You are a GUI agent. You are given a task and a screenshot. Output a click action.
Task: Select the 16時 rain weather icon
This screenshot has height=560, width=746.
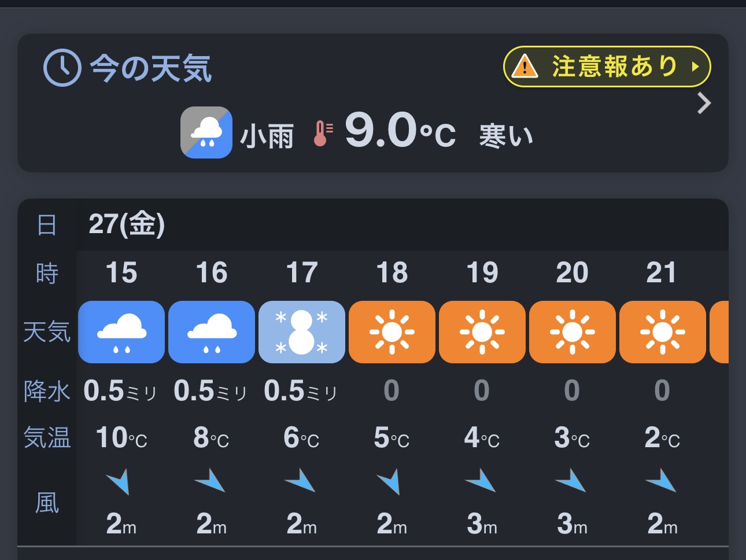212,332
